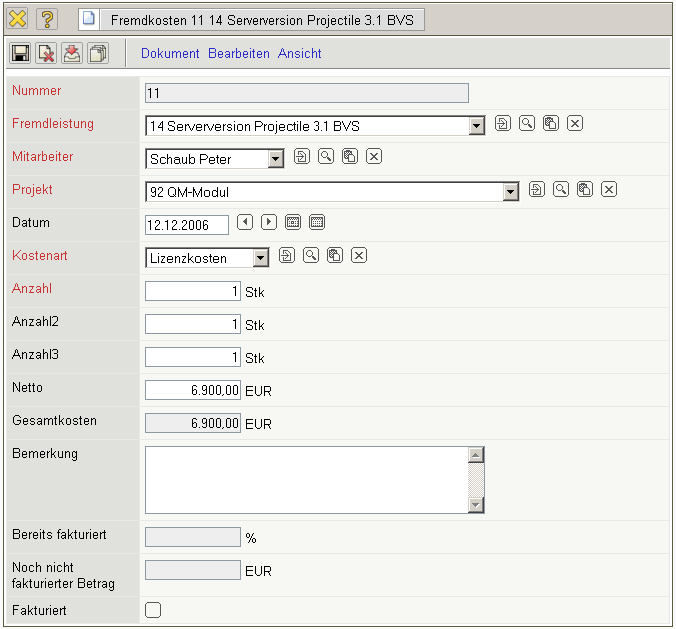Expand the Fremdleistung dropdown

pos(477,126)
